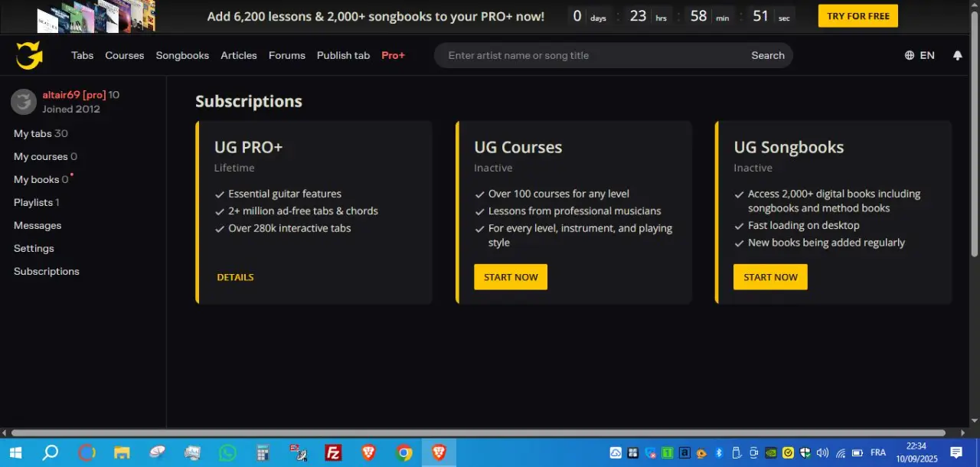This screenshot has height=467, width=980.
Task: Click the UG Songbooks card title
Action: point(789,147)
